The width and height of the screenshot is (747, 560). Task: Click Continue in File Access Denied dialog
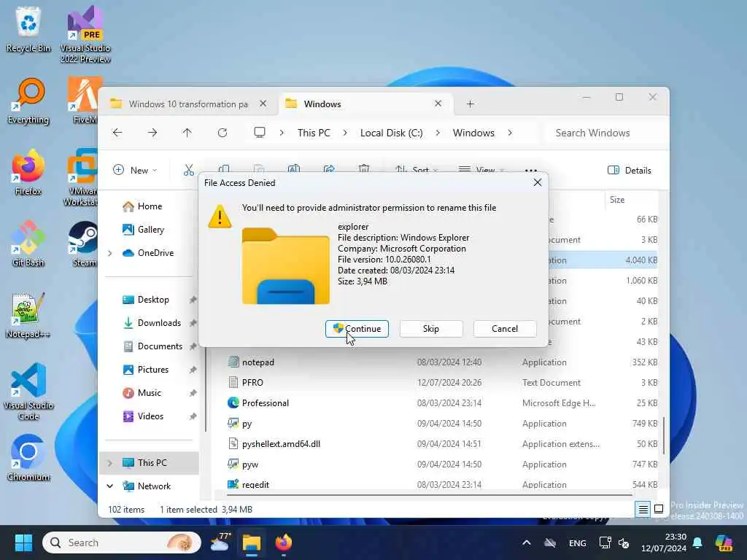(x=357, y=329)
